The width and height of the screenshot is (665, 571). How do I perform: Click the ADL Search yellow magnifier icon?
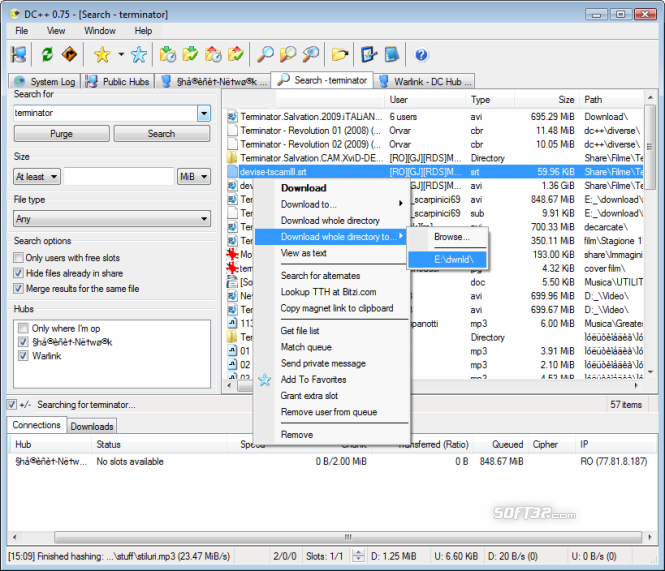tap(288, 55)
